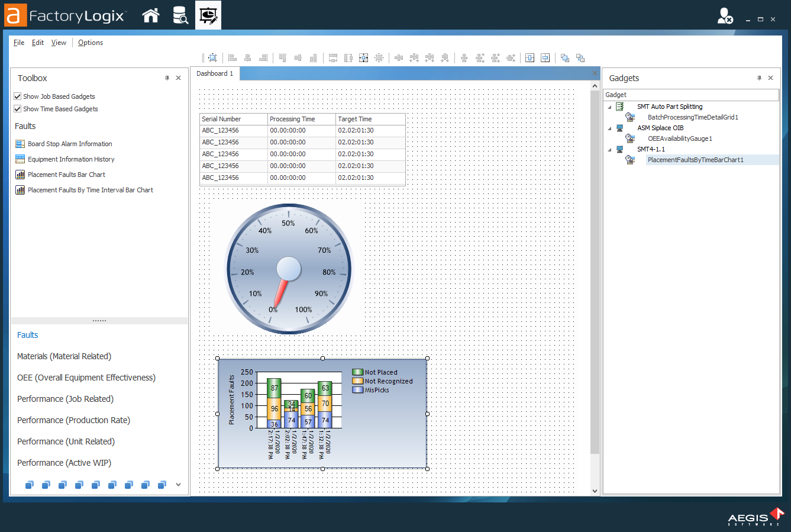Collapse the SMT4-1.1 tree node

(x=609, y=150)
